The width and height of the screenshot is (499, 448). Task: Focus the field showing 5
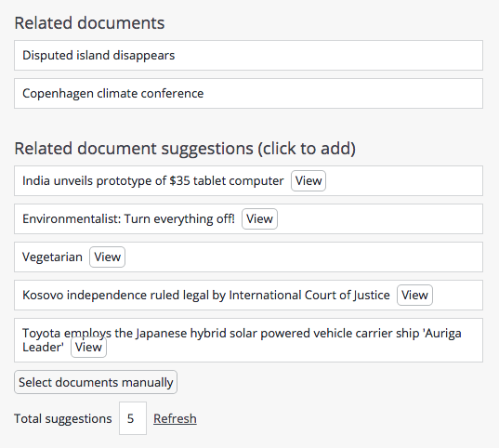[x=133, y=418]
